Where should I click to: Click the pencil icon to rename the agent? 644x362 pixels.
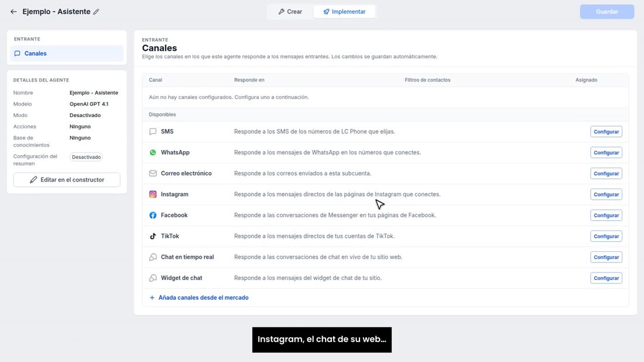point(96,12)
